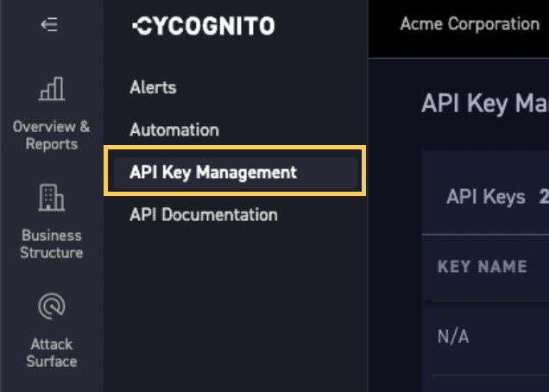Select API Key Management menu item
This screenshot has height=392, width=549.
point(236,173)
